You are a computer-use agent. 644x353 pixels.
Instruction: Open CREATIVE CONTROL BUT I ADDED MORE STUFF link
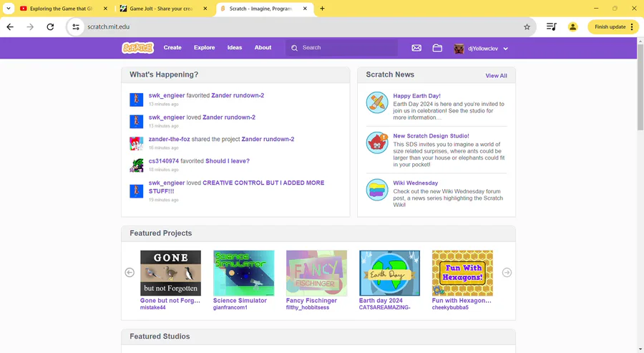(x=237, y=187)
